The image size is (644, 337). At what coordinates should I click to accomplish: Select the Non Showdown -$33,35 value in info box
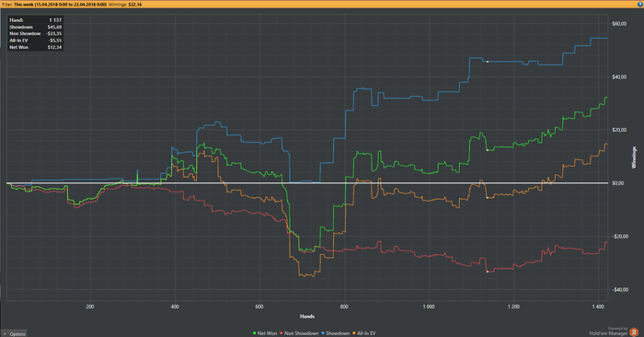(x=53, y=33)
